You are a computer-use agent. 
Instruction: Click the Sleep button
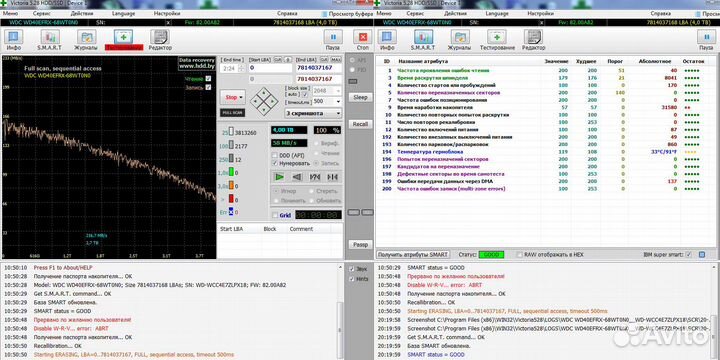tap(360, 97)
